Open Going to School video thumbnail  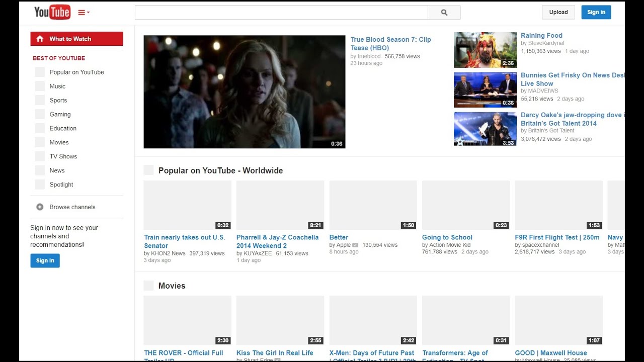tap(466, 205)
